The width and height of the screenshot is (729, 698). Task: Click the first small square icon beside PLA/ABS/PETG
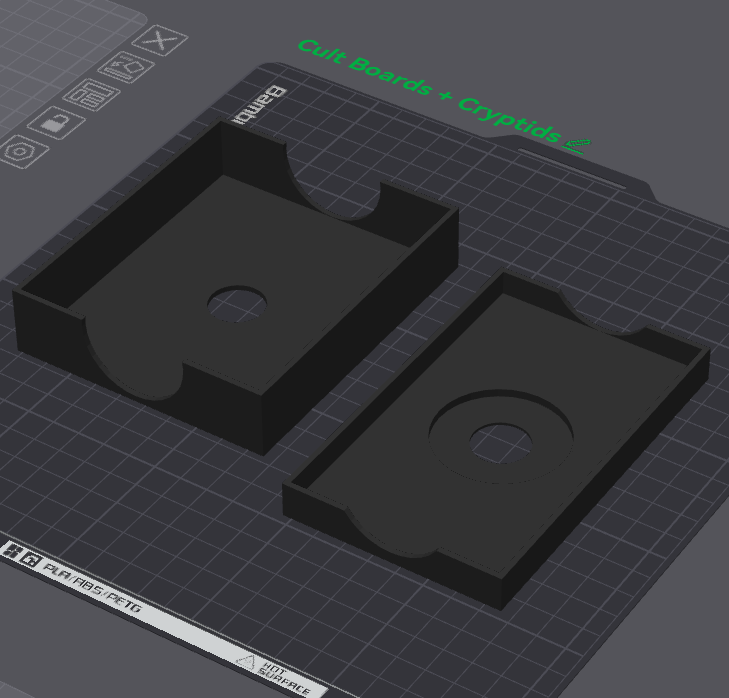click(14, 550)
